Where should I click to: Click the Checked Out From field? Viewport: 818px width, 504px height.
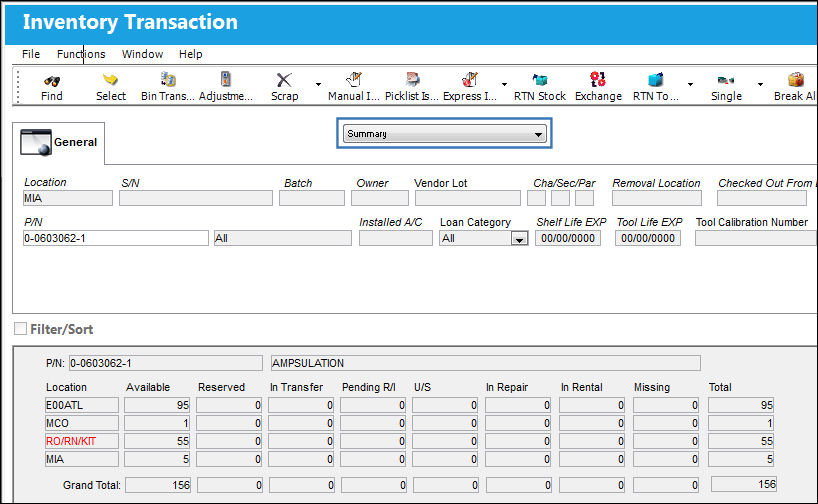[x=762, y=198]
